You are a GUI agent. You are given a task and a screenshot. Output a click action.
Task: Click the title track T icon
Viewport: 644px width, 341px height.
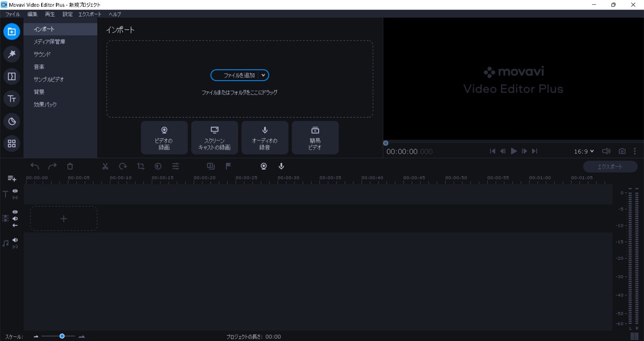tap(6, 194)
